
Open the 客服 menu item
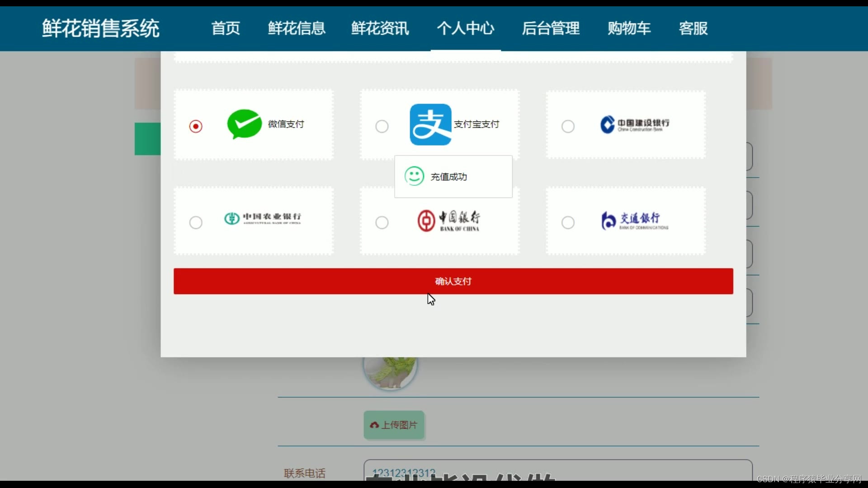(693, 28)
